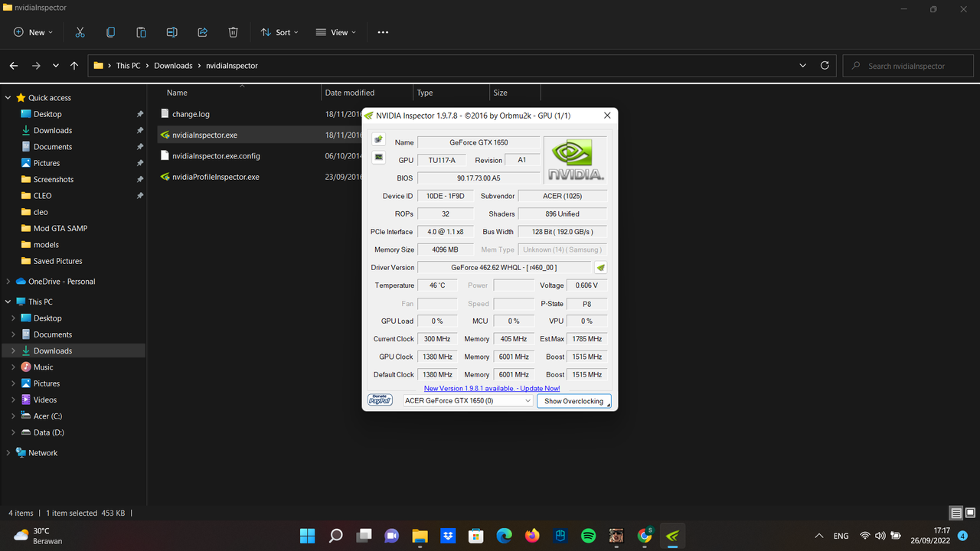Open the CLEO folder in Quick access
The width and height of the screenshot is (980, 551).
[42, 196]
